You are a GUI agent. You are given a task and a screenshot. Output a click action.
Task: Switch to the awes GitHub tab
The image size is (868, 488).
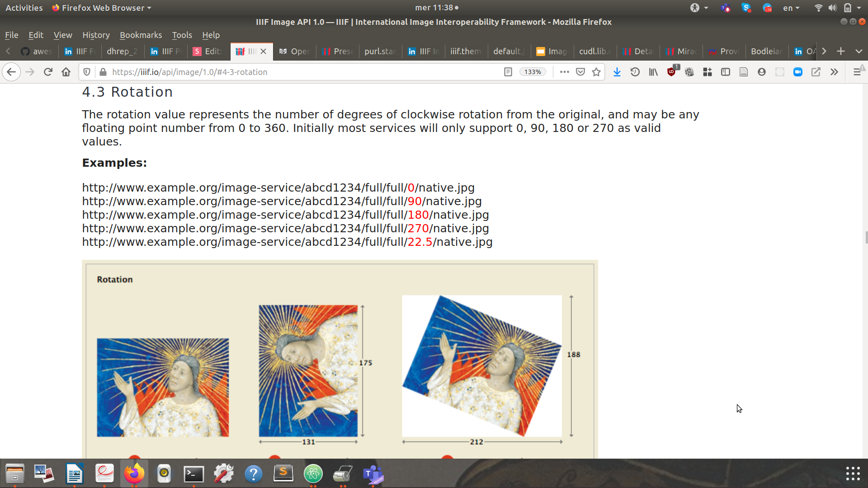point(37,51)
